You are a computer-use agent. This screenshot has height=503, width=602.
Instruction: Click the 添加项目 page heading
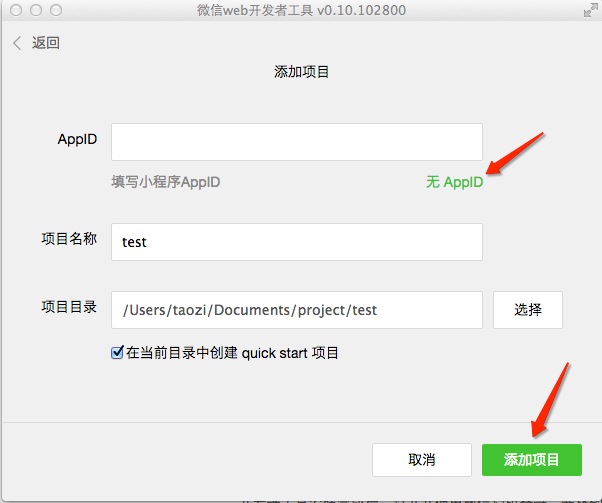[301, 71]
